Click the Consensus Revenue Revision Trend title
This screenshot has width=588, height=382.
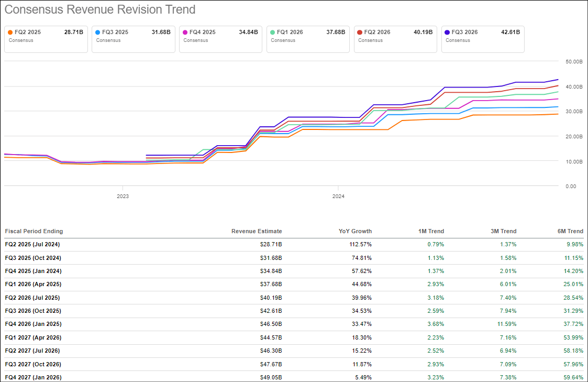(100, 9)
